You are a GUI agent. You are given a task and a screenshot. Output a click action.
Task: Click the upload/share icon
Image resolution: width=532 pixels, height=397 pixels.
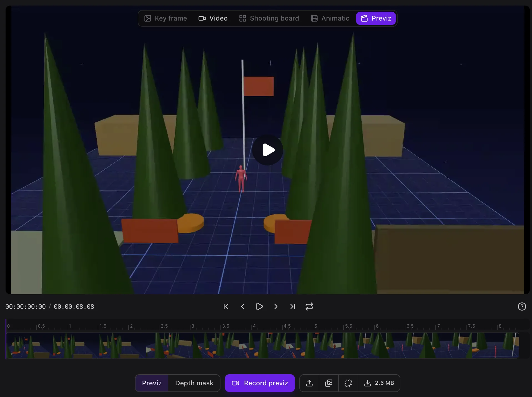coord(309,383)
